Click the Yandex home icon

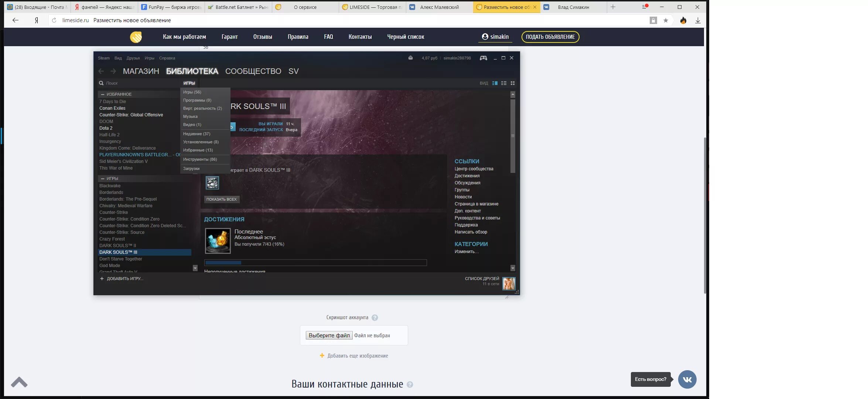[36, 20]
